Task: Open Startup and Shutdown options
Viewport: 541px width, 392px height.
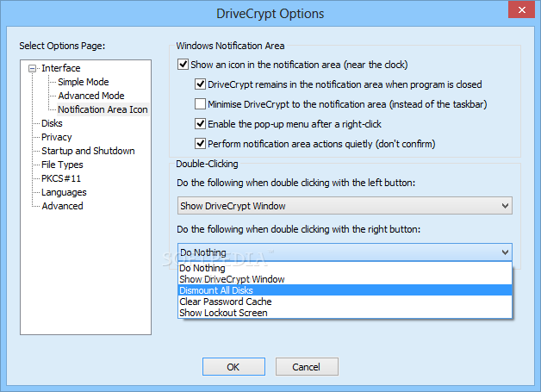Action: (x=88, y=151)
